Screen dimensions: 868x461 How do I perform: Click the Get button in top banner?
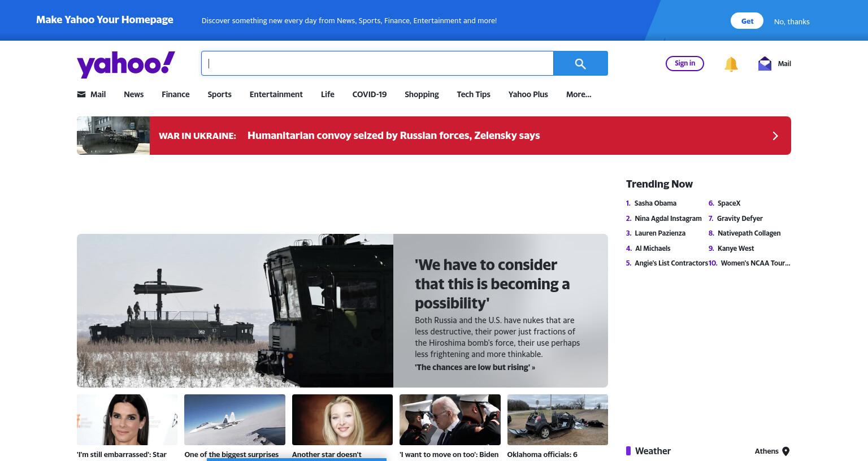pos(747,21)
